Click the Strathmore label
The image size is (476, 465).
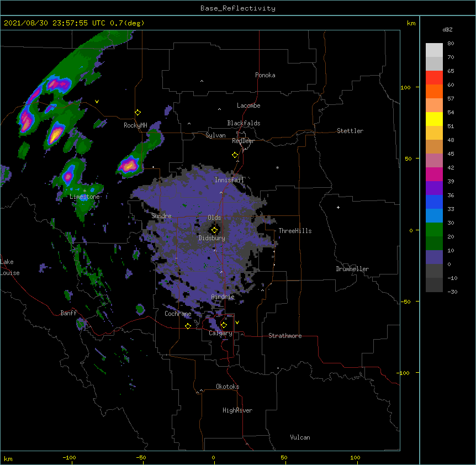tap(285, 336)
